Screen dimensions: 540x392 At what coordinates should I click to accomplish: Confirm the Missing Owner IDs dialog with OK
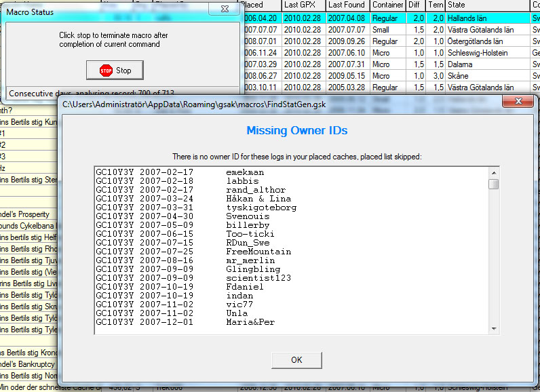tap(296, 359)
